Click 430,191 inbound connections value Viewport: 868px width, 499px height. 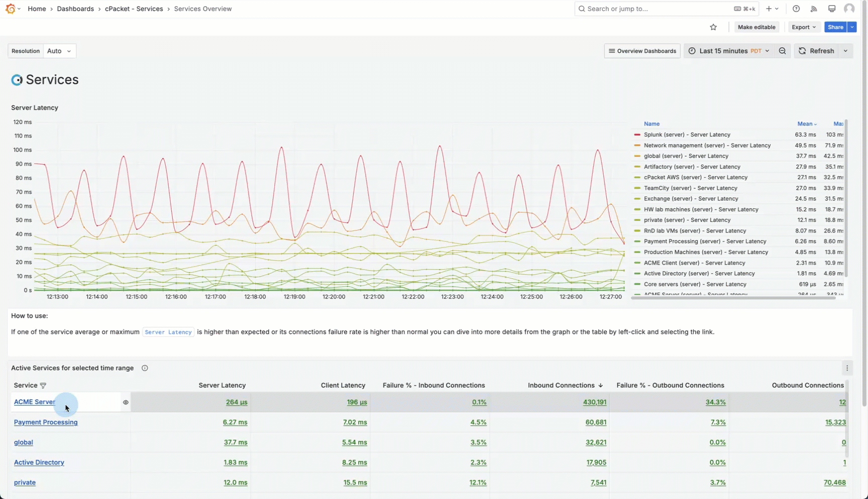(595, 402)
